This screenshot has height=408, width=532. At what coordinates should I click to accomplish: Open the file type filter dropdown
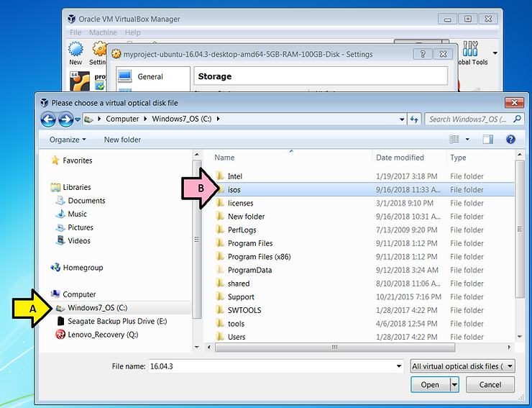click(x=462, y=366)
